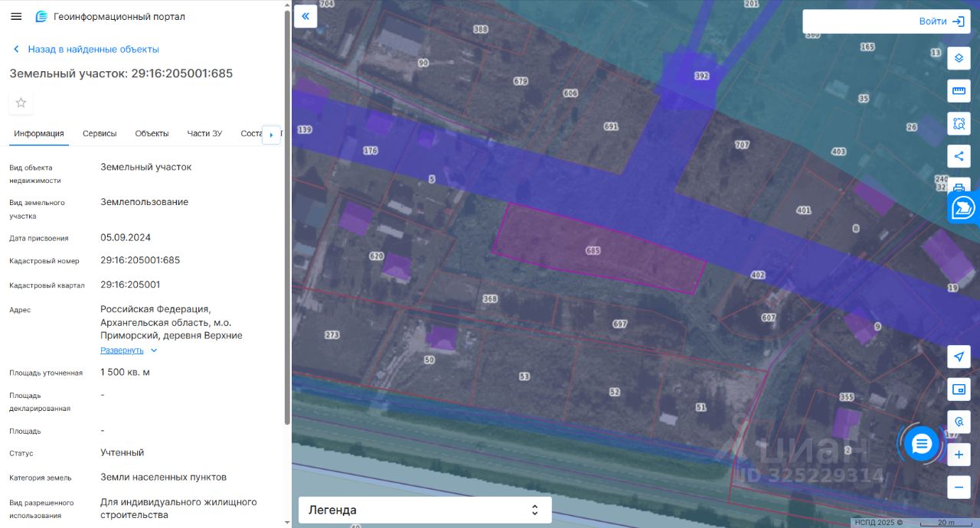Collapse the side panel with double chevron
The image size is (980, 528).
305,16
